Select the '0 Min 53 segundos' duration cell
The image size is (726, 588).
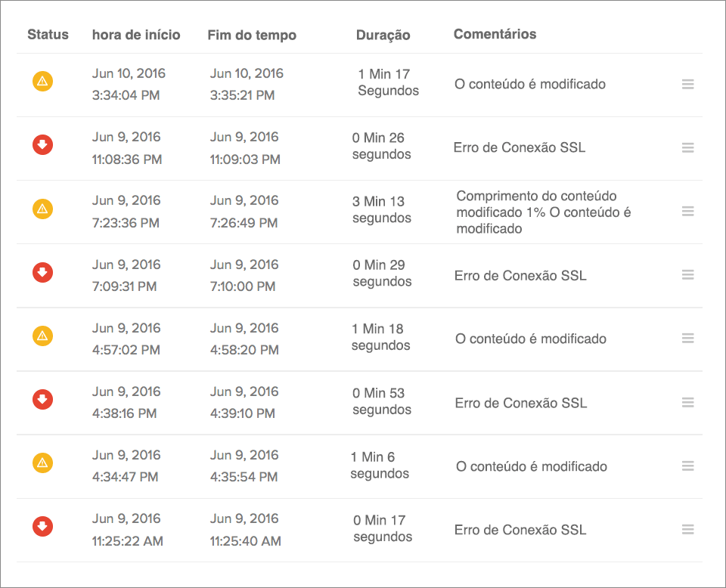click(x=382, y=401)
